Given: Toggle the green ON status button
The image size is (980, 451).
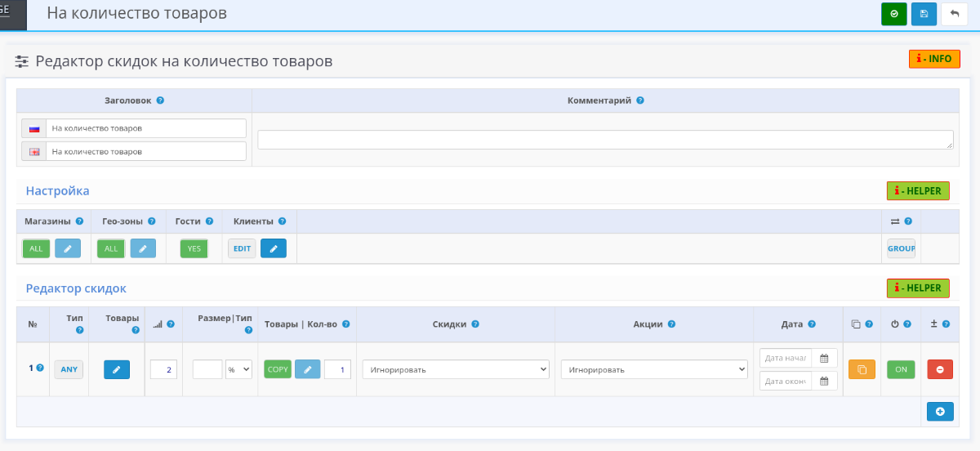Looking at the screenshot, I should point(901,369).
